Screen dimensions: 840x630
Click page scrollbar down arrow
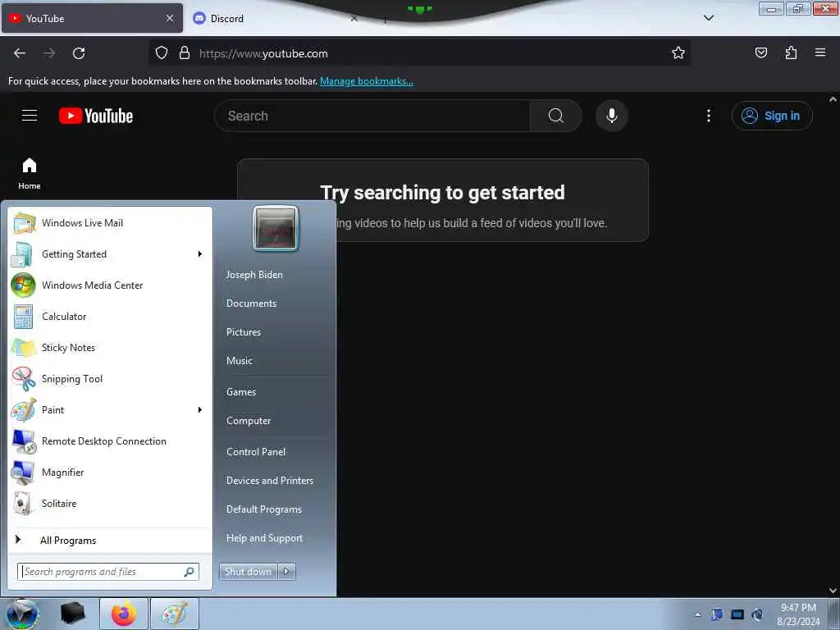[833, 591]
